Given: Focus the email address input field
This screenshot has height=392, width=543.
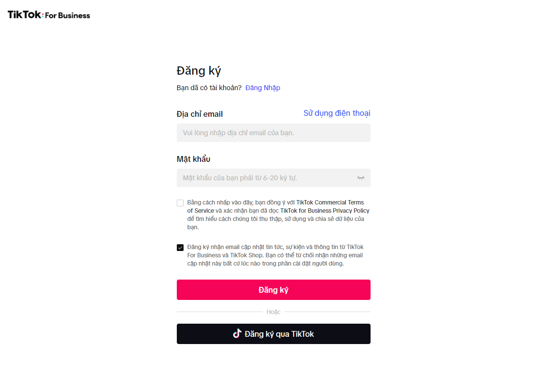Looking at the screenshot, I should (274, 133).
